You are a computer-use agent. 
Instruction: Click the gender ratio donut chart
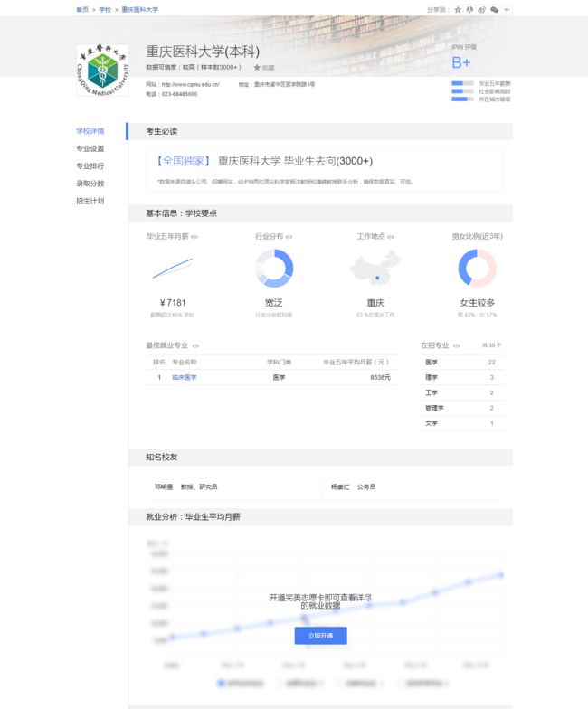click(478, 268)
